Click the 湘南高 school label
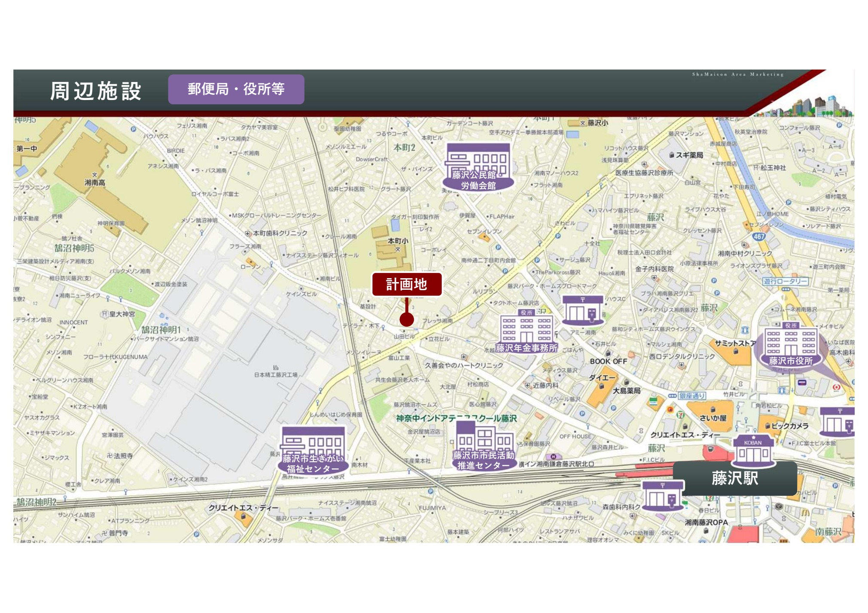This screenshot has height=613, width=868. tap(95, 182)
